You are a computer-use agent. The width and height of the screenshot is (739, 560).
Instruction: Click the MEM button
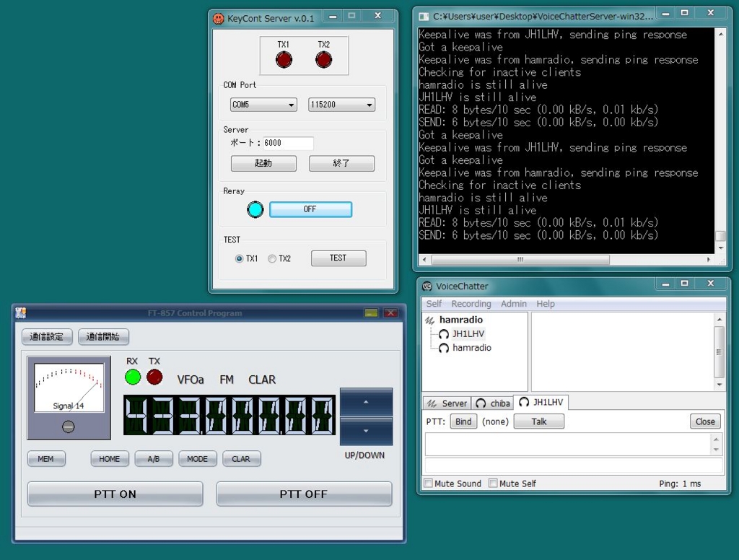click(45, 459)
